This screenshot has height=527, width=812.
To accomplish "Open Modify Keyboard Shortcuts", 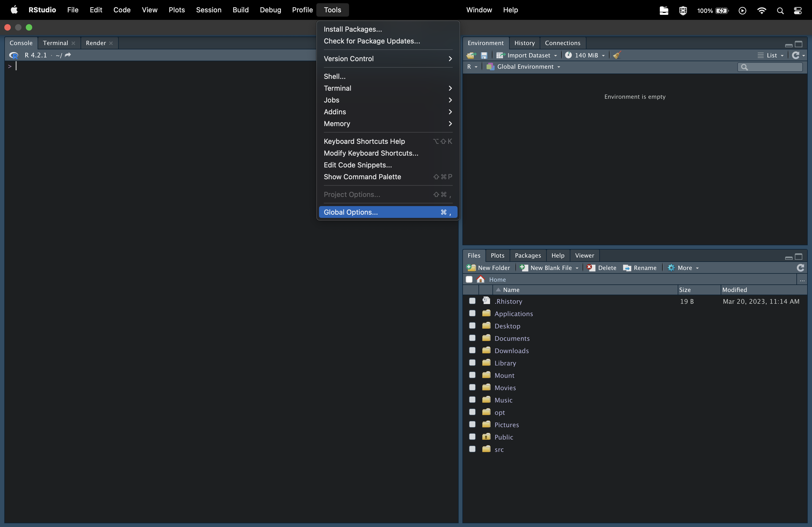I will coord(388,153).
